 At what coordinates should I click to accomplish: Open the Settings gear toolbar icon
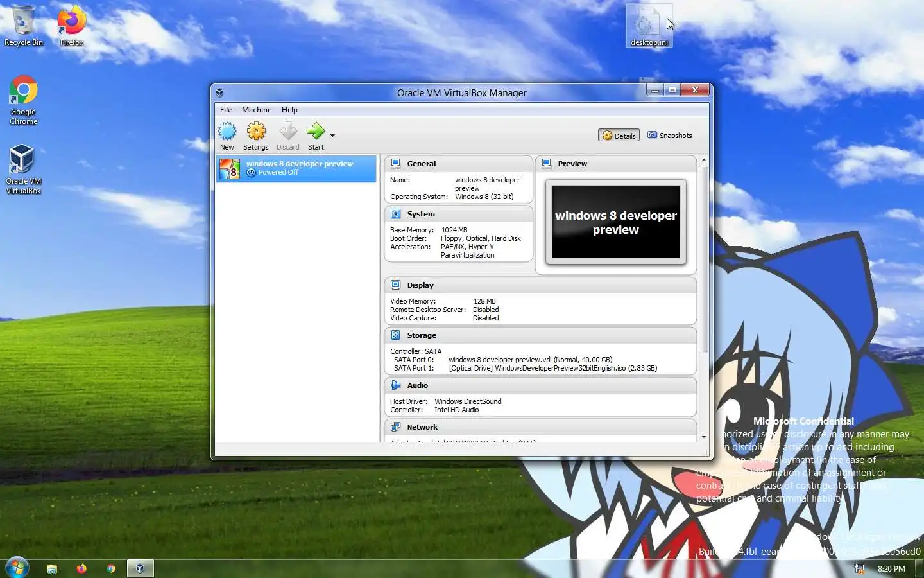[256, 132]
